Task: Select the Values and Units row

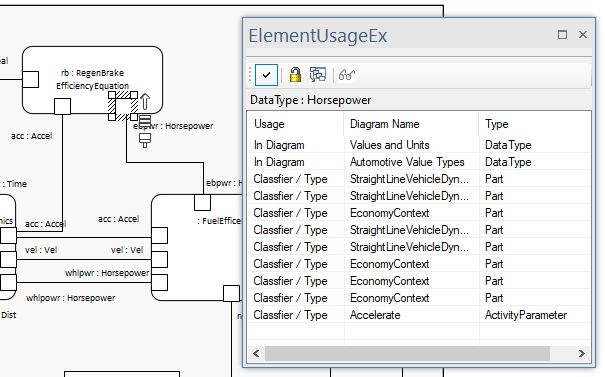Action: pos(419,145)
